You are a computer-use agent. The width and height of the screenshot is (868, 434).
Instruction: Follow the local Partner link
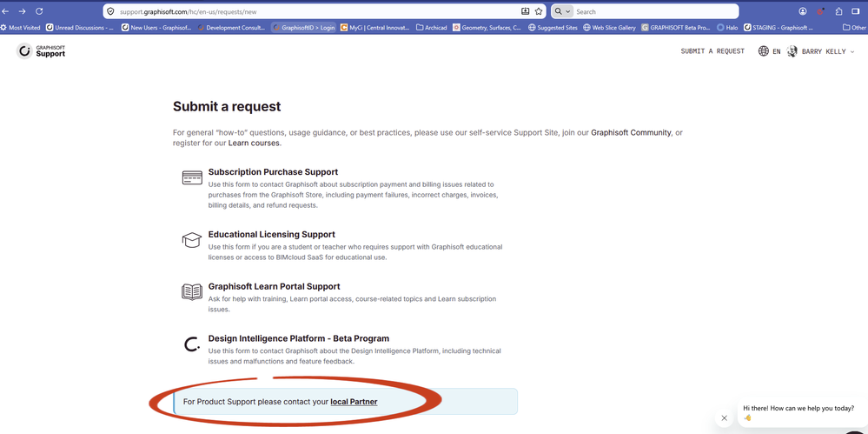(x=354, y=401)
